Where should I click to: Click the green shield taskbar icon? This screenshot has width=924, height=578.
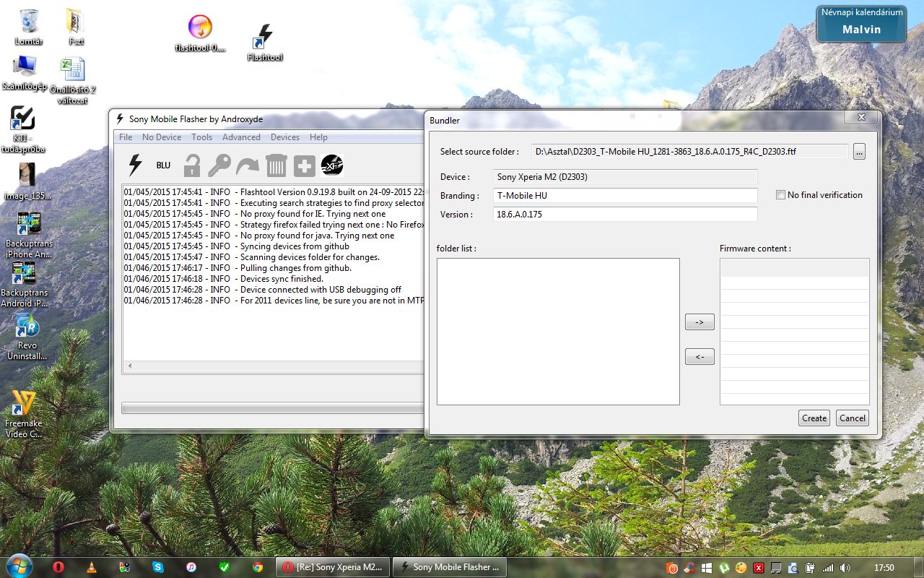pos(225,567)
